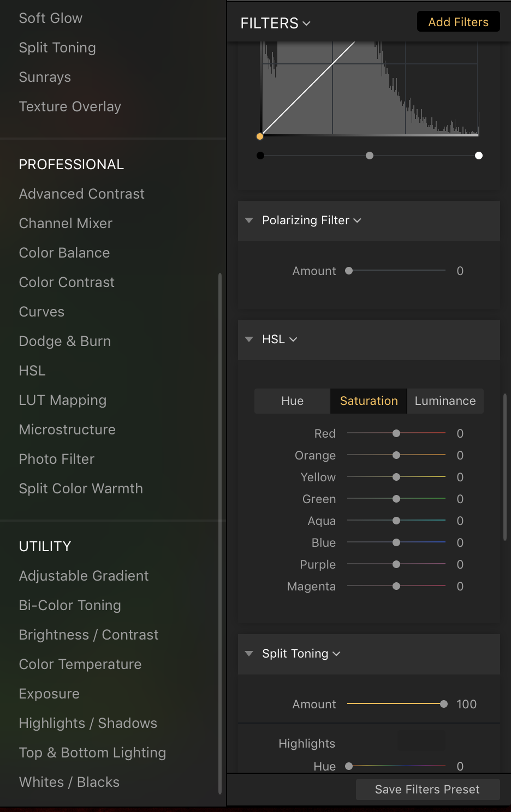Open the Split Toning options chevron

point(336,654)
